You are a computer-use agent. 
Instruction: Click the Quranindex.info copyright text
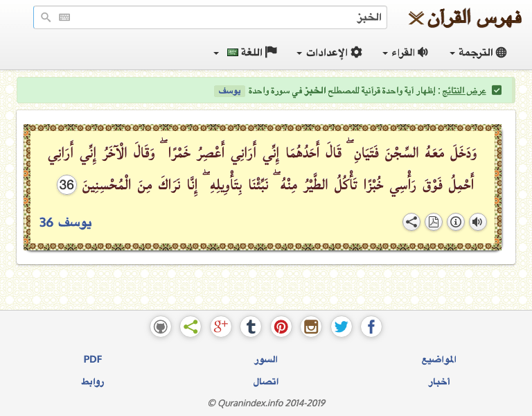(x=266, y=403)
